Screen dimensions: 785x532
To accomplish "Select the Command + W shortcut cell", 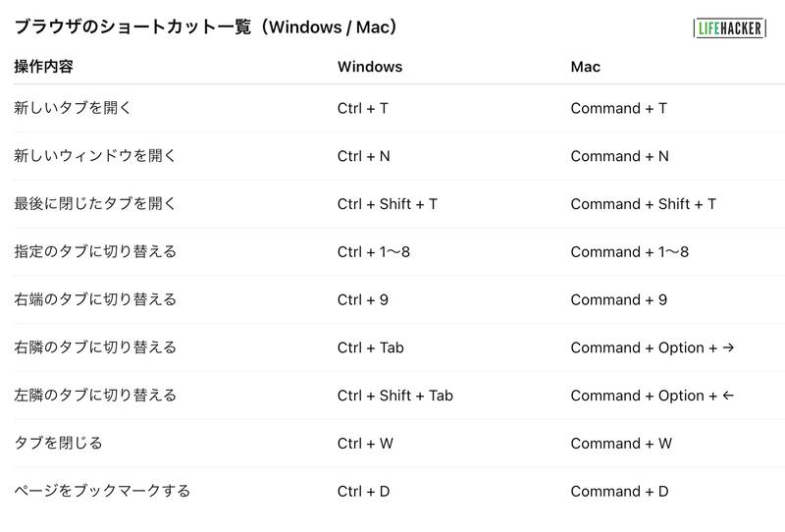I will [621, 444].
